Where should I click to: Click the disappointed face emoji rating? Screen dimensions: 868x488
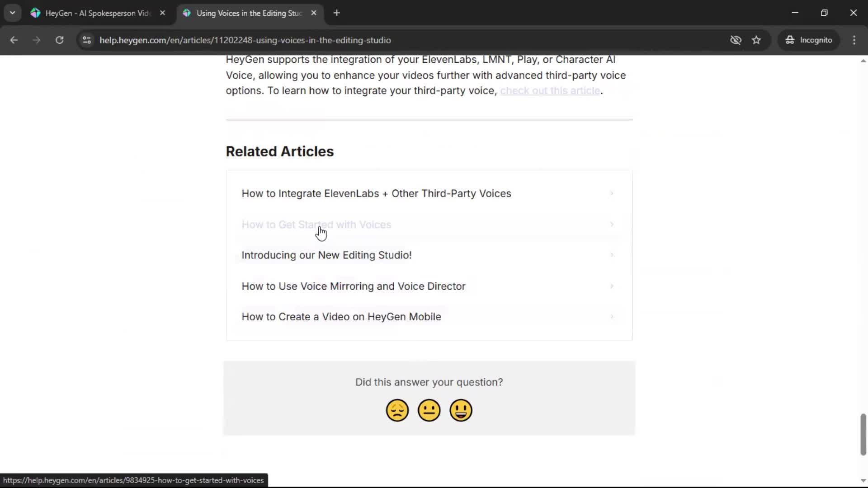[397, 410]
